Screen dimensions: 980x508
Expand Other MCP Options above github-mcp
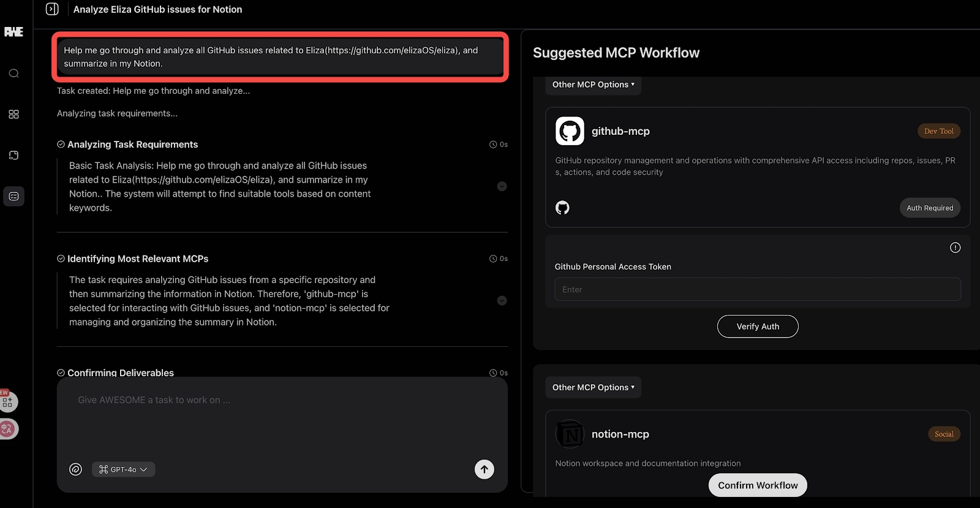pos(593,85)
